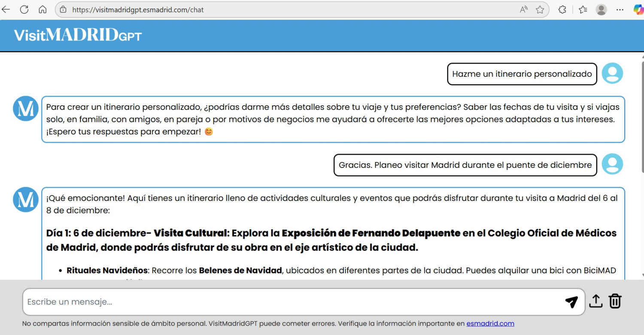The width and height of the screenshot is (644, 335).
Task: Refresh the page with the reload icon
Action: (24, 9)
